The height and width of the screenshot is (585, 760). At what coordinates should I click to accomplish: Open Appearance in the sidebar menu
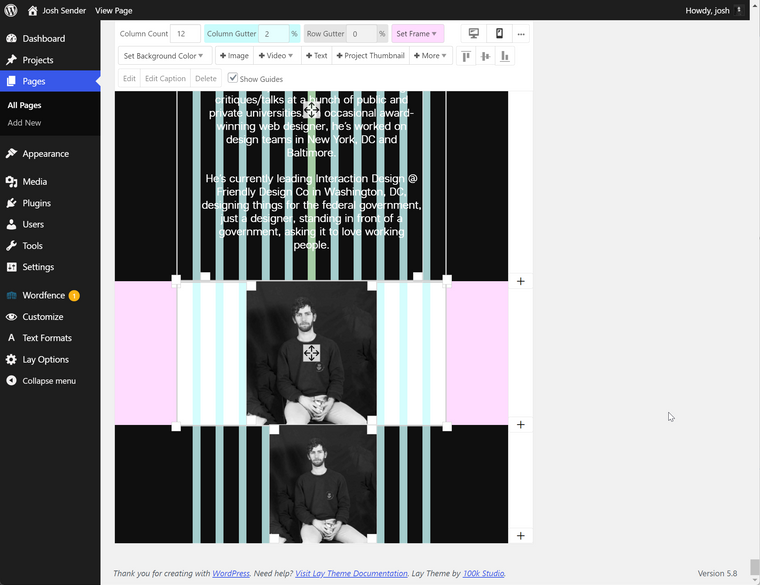[x=45, y=154]
